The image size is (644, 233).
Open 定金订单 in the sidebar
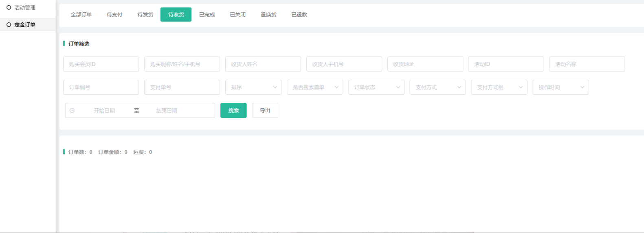tap(24, 25)
